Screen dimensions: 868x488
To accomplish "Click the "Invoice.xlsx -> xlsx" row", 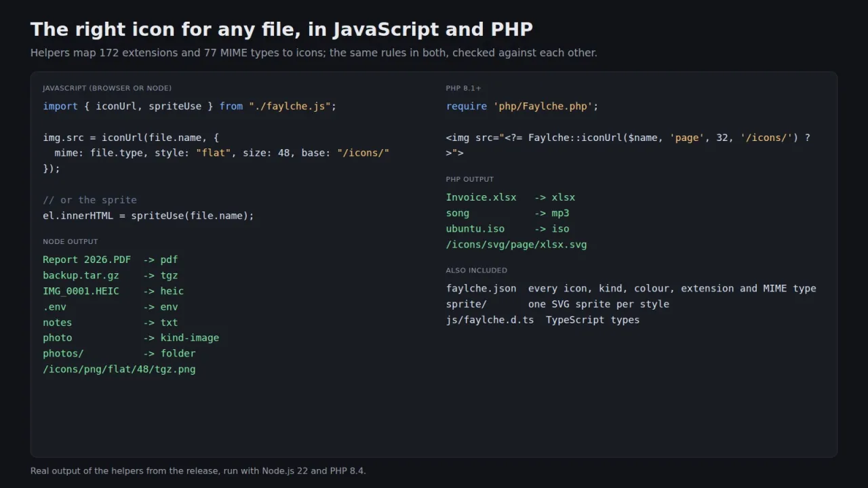I will (x=511, y=197).
